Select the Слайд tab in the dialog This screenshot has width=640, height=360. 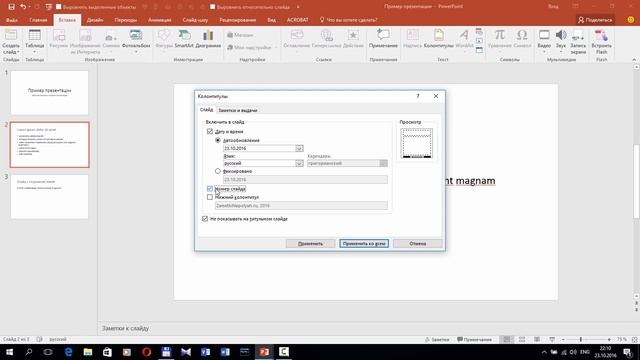(x=206, y=110)
